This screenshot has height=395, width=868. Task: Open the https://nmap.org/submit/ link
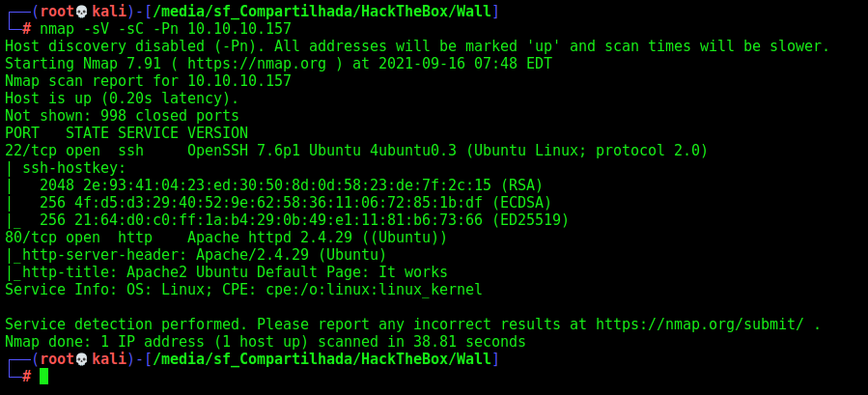point(700,324)
